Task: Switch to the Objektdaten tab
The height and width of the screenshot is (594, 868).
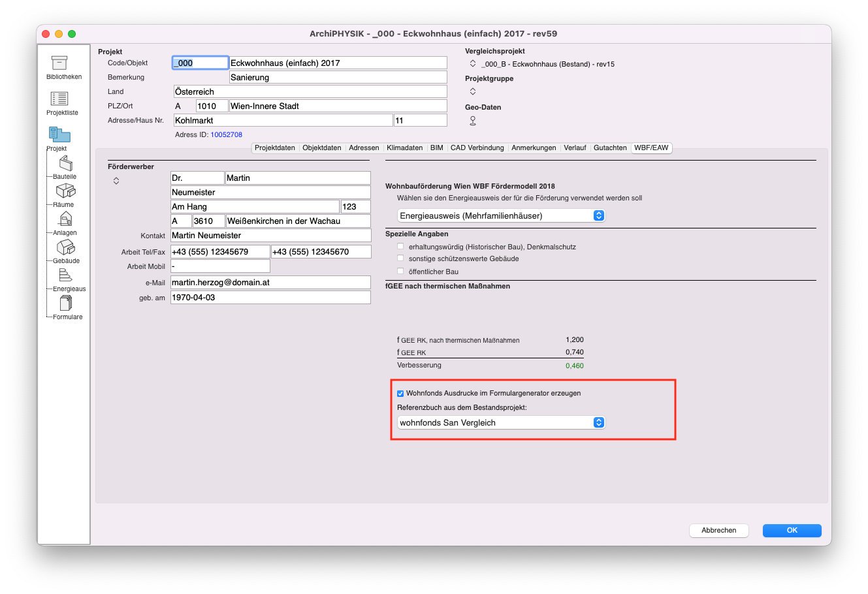Action: click(x=322, y=148)
